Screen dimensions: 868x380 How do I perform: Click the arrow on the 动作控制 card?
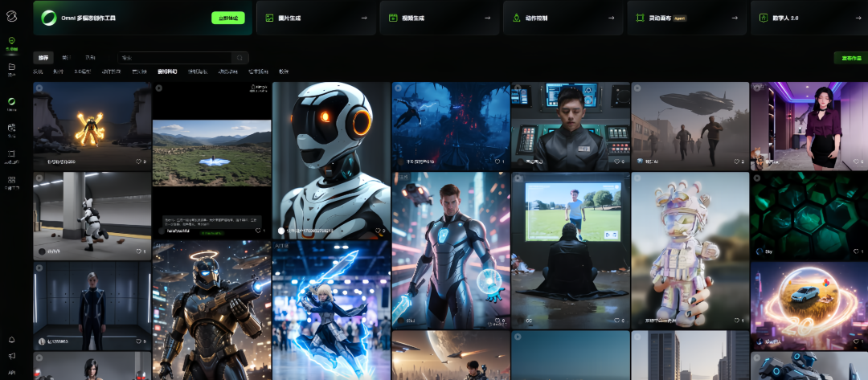(x=612, y=18)
